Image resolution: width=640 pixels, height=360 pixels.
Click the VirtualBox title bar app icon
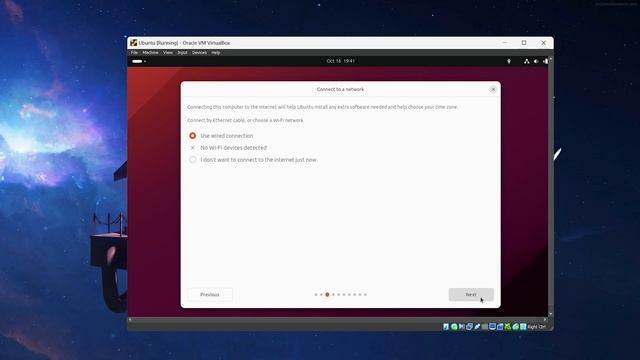tap(133, 43)
